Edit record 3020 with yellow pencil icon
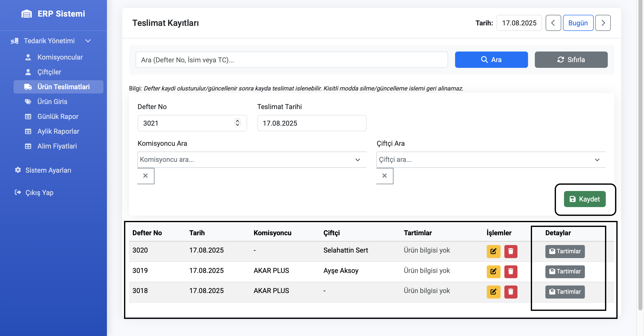The width and height of the screenshot is (644, 336). click(494, 251)
